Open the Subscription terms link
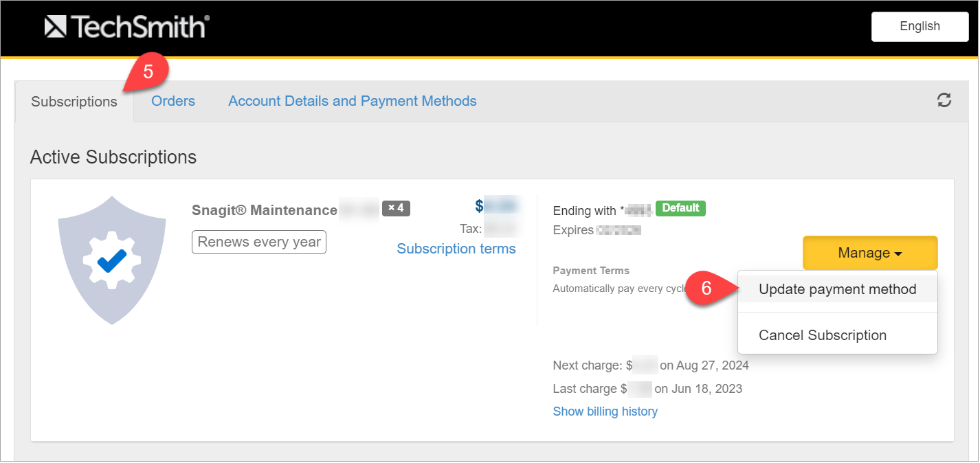Screen dimensions: 980x463 [x=456, y=249]
